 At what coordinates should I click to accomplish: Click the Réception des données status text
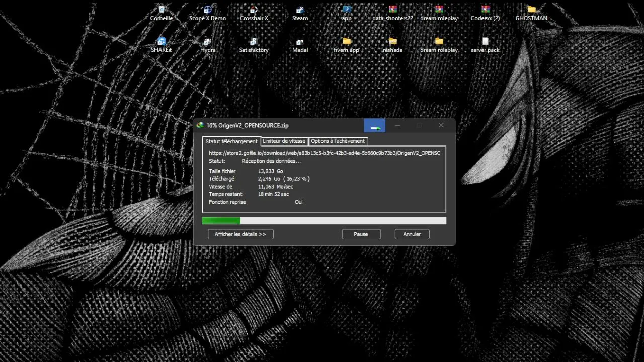coord(271,161)
